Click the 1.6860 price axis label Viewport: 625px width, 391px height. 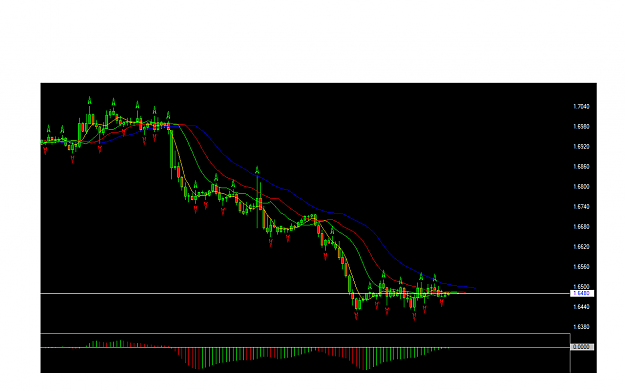[581, 167]
